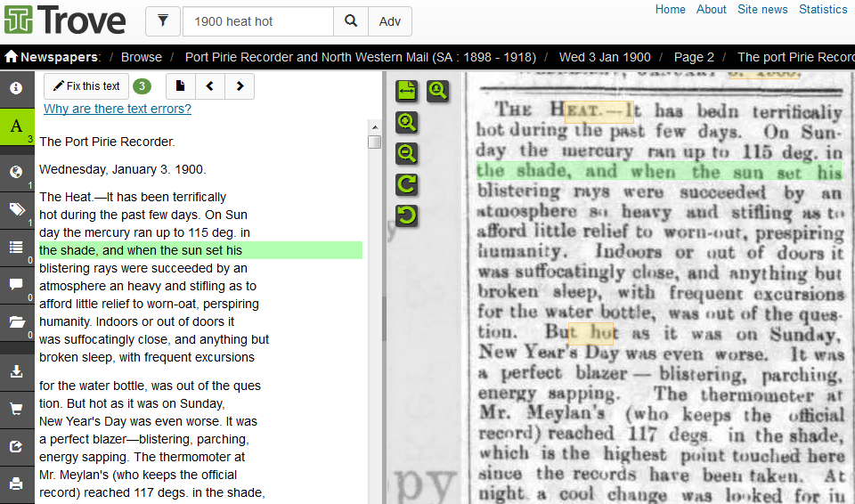Click the search field containing '1900 heat hot'
Viewport: 855px width, 504px height.
pyautogui.click(x=257, y=21)
